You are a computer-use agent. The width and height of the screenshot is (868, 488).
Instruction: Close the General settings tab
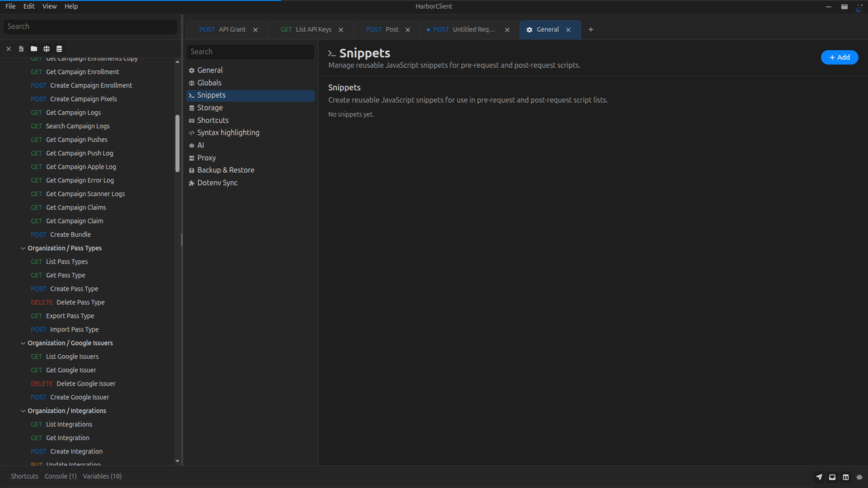tap(568, 30)
